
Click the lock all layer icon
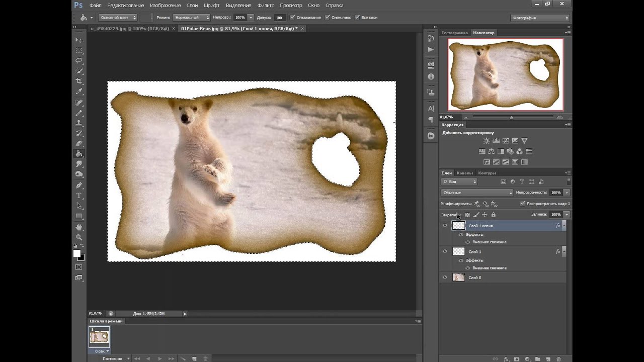coord(493,215)
